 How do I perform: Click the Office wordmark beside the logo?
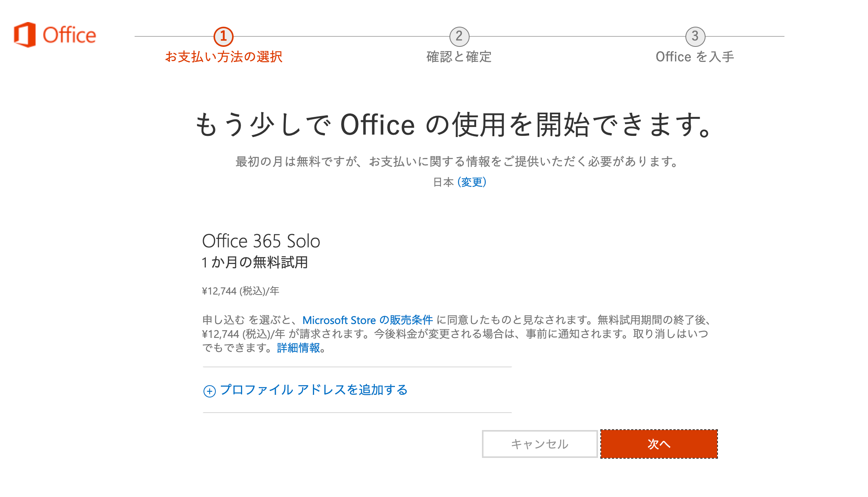(x=69, y=35)
